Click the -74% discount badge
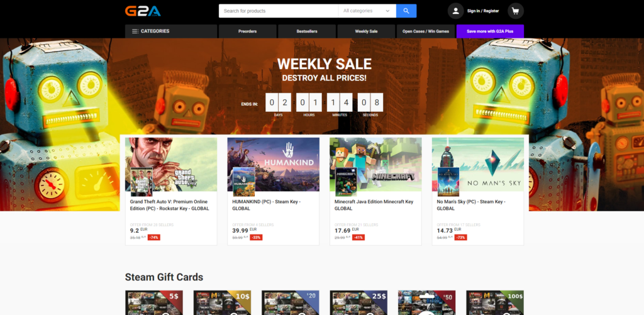This screenshot has height=315, width=644. point(154,238)
